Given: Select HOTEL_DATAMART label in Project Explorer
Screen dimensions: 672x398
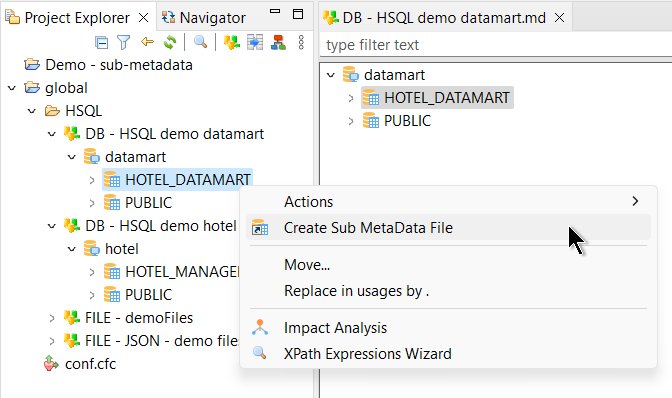Looking at the screenshot, I should click(x=188, y=180).
